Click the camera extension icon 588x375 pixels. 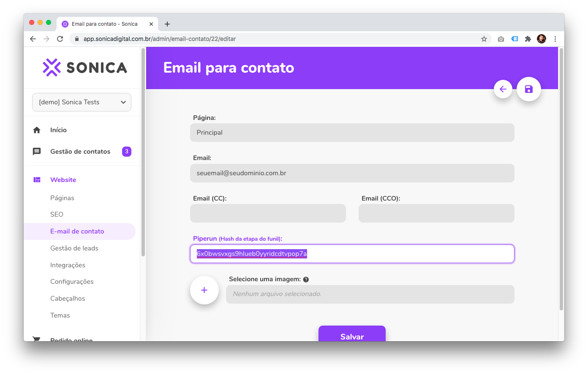tap(501, 39)
